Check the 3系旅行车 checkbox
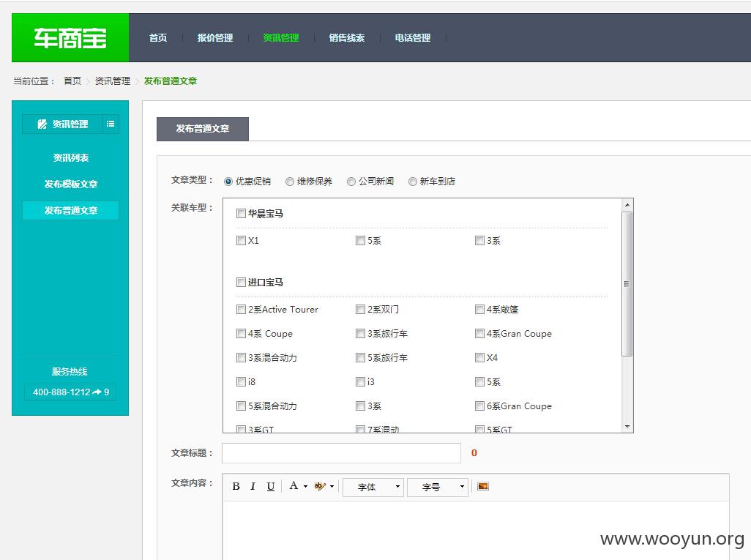This screenshot has height=560, width=751. (360, 333)
